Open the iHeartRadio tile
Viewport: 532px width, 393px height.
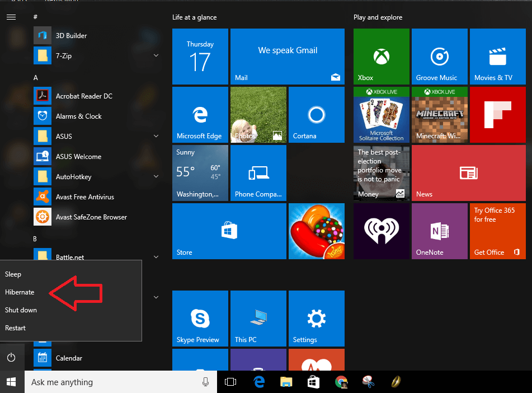(382, 231)
